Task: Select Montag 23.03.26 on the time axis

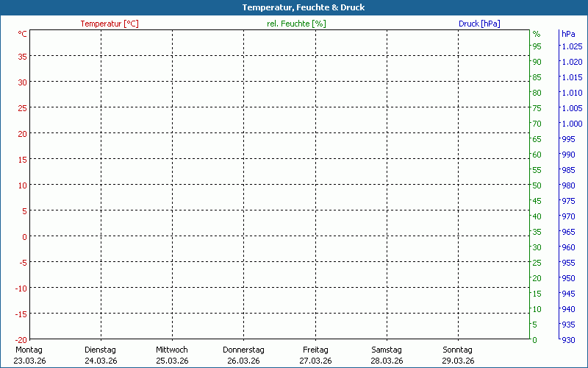Action: (28, 355)
